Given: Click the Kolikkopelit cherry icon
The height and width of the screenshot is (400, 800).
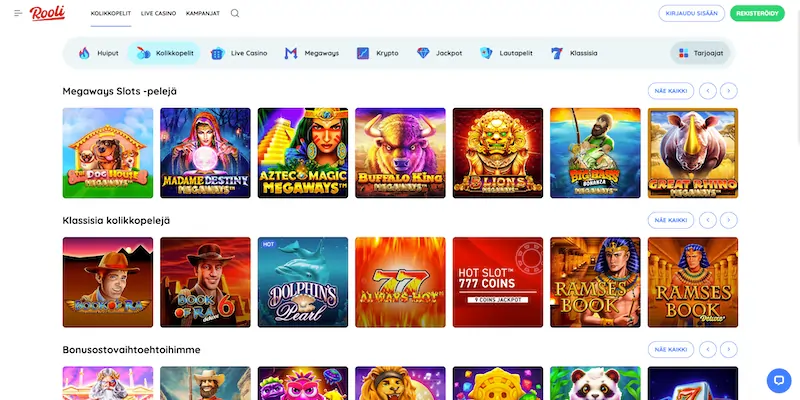Looking at the screenshot, I should click(x=143, y=53).
